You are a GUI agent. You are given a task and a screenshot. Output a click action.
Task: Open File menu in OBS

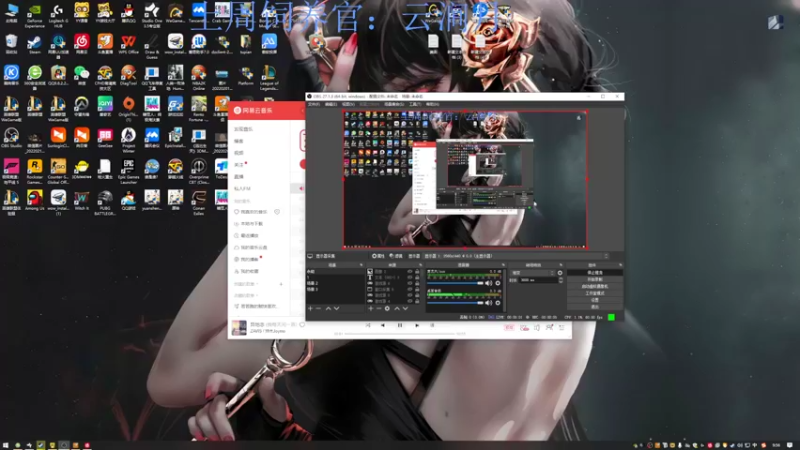pos(314,104)
